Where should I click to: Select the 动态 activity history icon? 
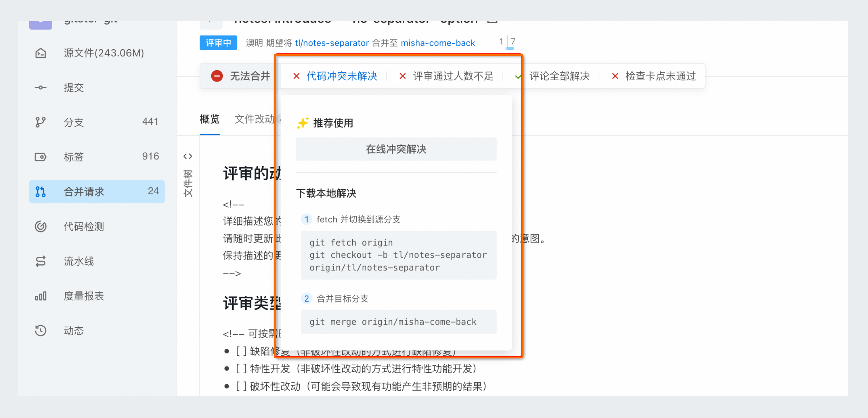[40, 330]
